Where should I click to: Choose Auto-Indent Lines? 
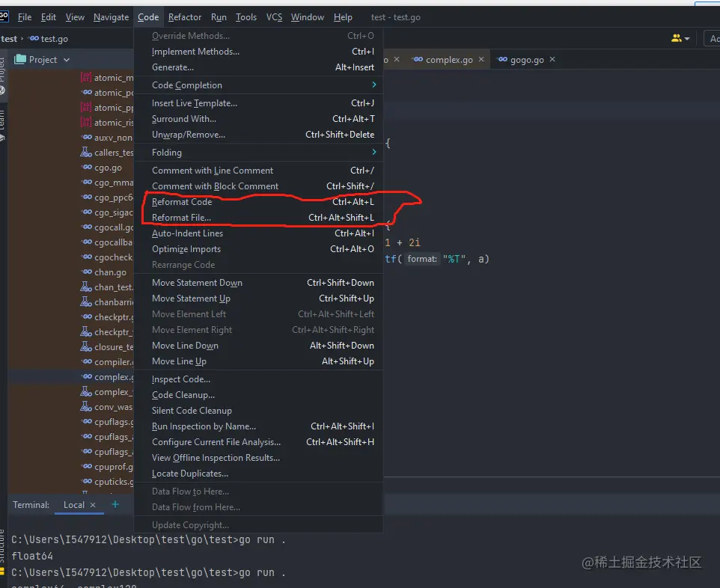click(x=259, y=233)
